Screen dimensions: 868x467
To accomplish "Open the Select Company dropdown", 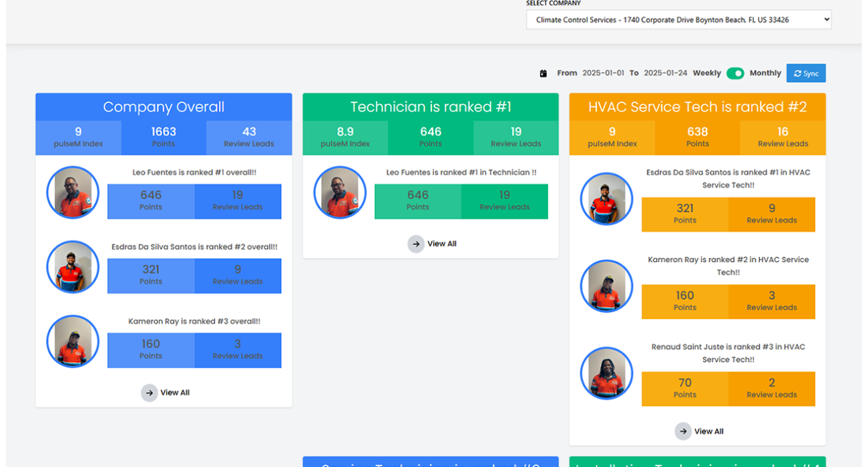I will [678, 20].
